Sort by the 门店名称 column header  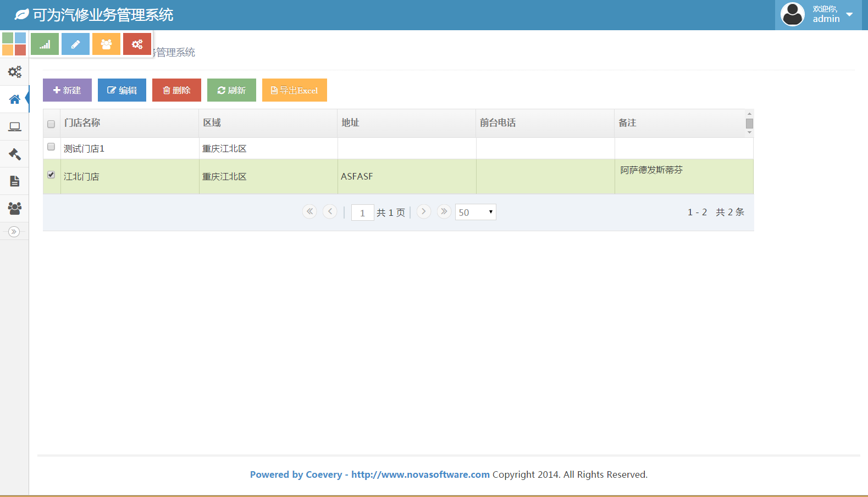click(x=82, y=123)
